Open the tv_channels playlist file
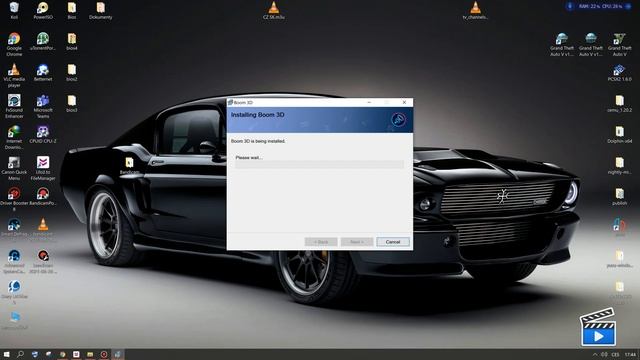 click(x=475, y=11)
